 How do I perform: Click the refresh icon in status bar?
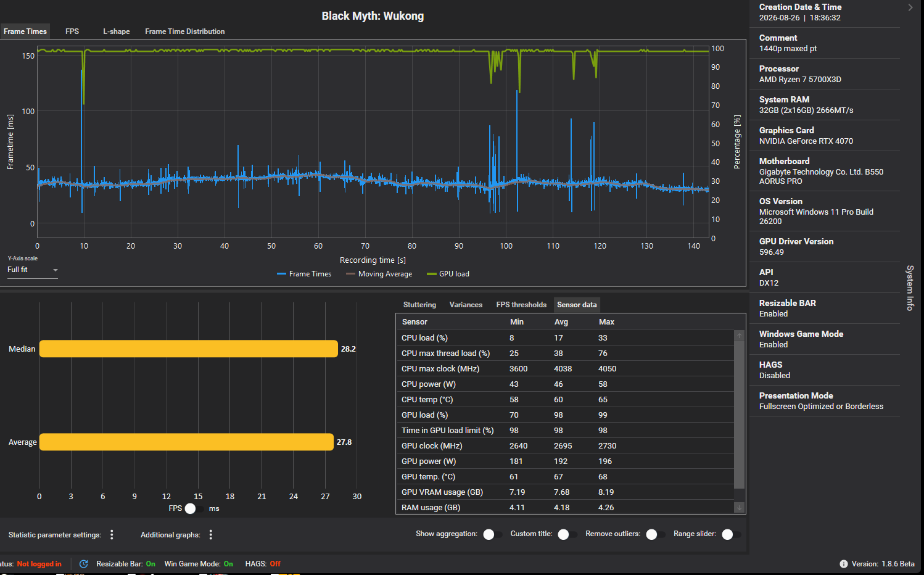pyautogui.click(x=84, y=564)
